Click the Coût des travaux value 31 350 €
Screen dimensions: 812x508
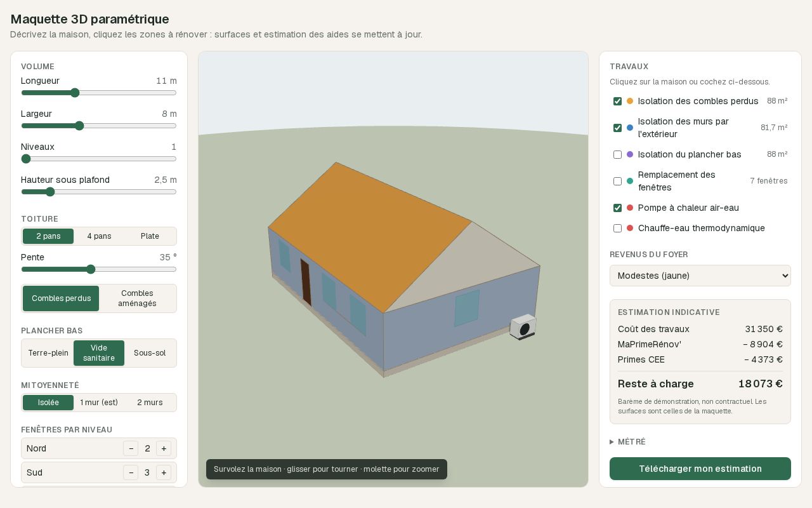764,329
